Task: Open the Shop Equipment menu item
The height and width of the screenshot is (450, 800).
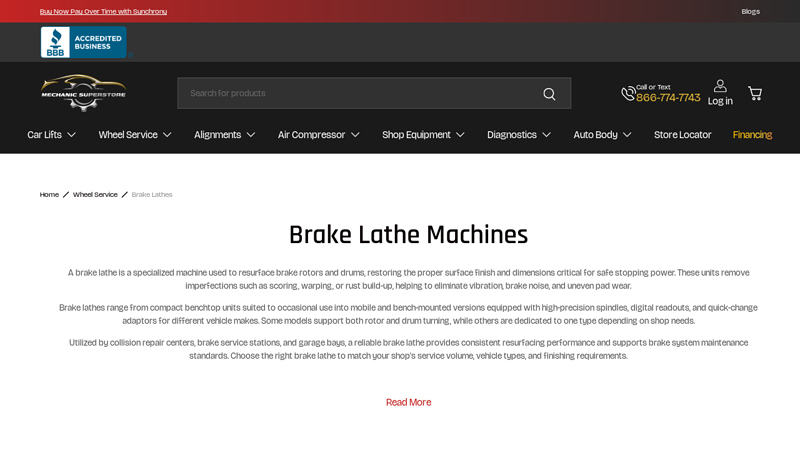Action: click(416, 135)
